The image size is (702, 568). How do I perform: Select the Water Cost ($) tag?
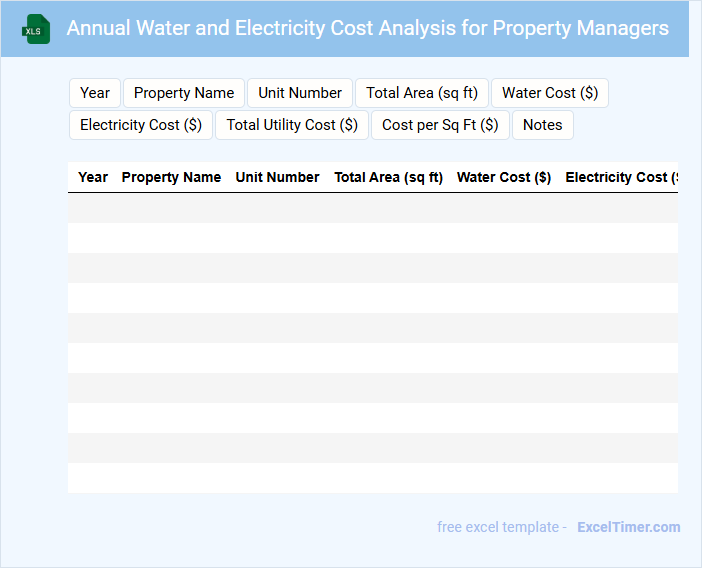pos(550,93)
